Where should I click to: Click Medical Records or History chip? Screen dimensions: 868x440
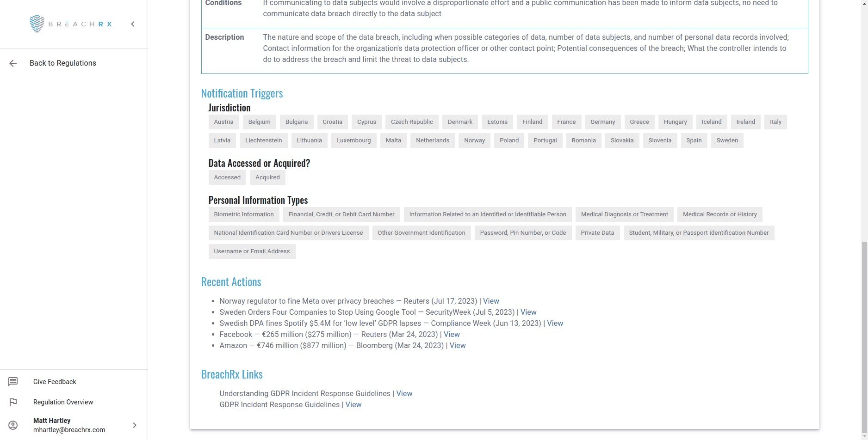tap(720, 214)
